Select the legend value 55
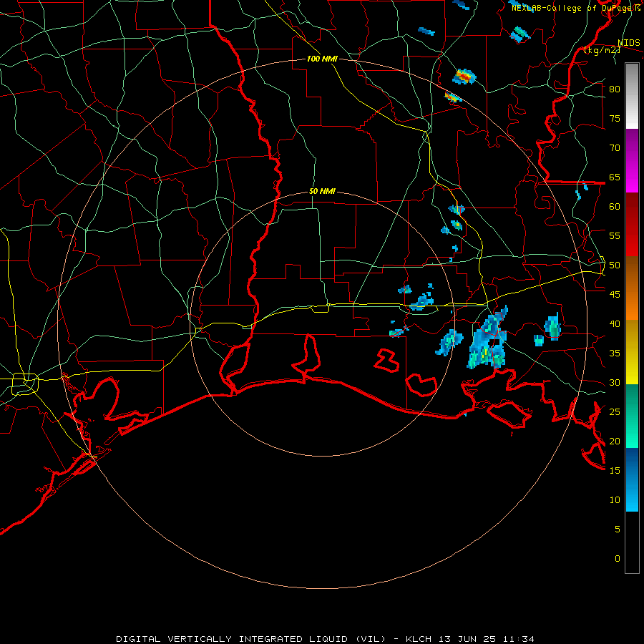644x644 pixels. click(615, 235)
